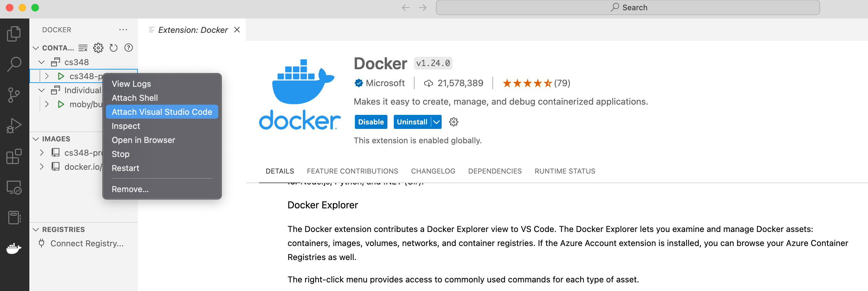Click the cs348 compose group icon
Viewport: 868px width, 291px height.
pyautogui.click(x=56, y=62)
